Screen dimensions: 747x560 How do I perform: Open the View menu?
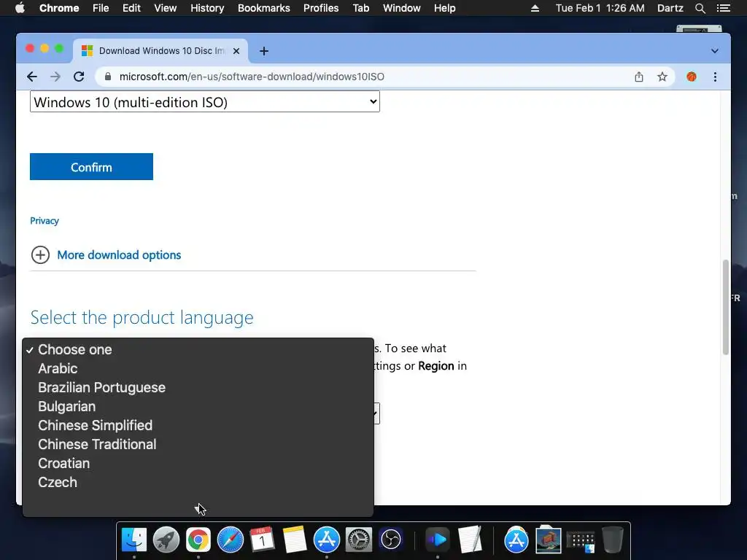[166, 8]
